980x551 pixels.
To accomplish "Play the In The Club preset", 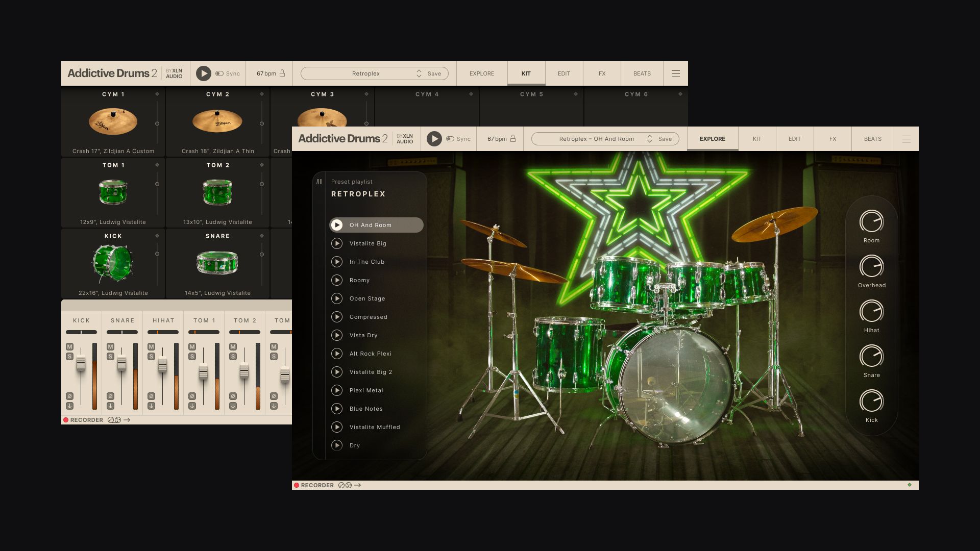I will point(337,262).
